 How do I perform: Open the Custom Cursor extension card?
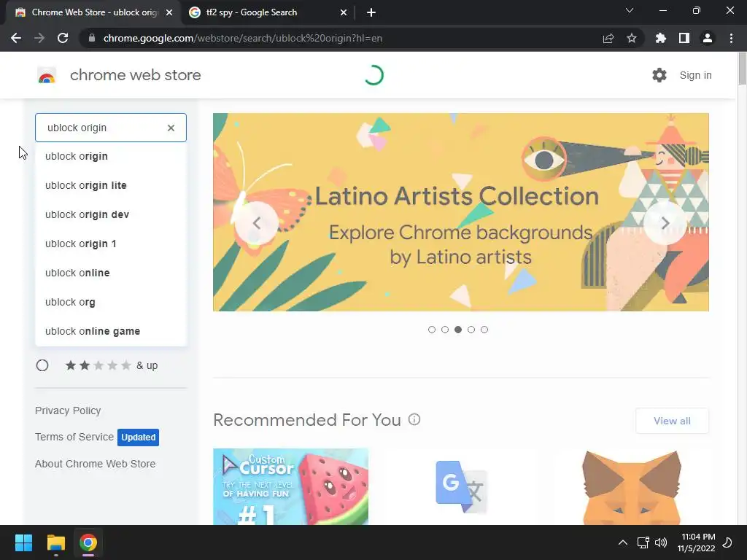290,486
